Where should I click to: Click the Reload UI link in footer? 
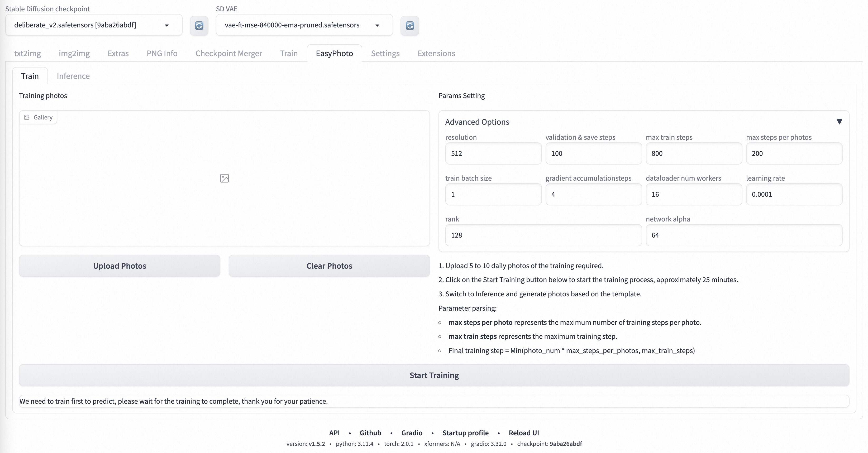(x=523, y=432)
